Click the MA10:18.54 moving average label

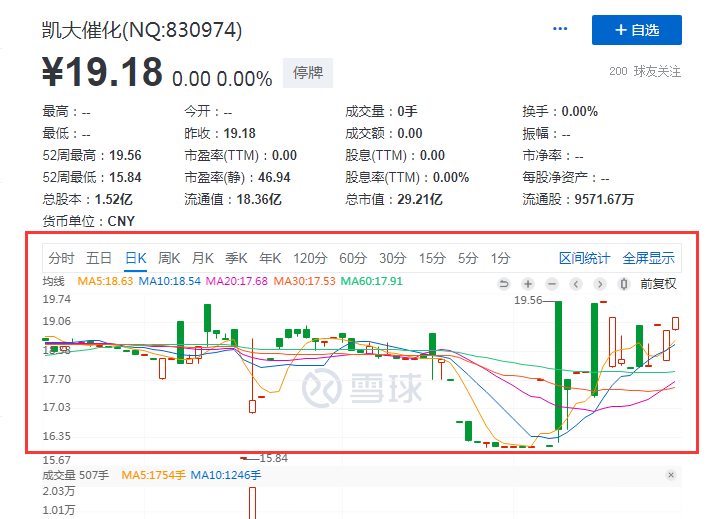(169, 281)
